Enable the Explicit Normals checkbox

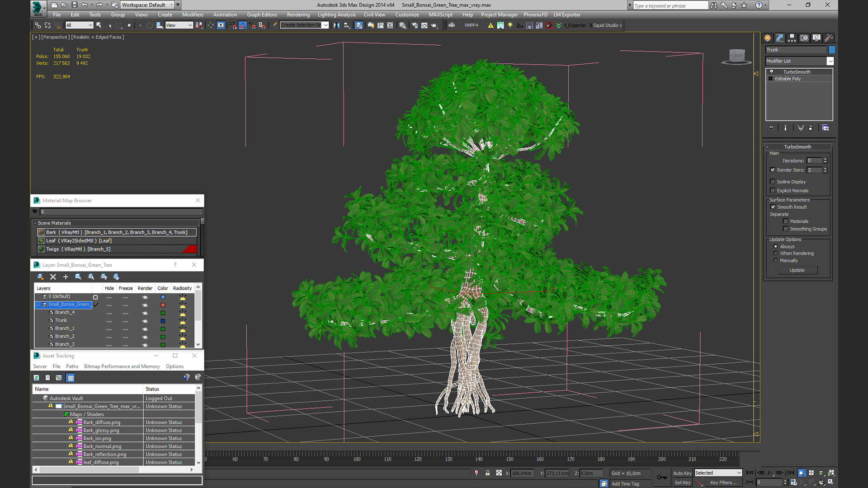pyautogui.click(x=773, y=191)
